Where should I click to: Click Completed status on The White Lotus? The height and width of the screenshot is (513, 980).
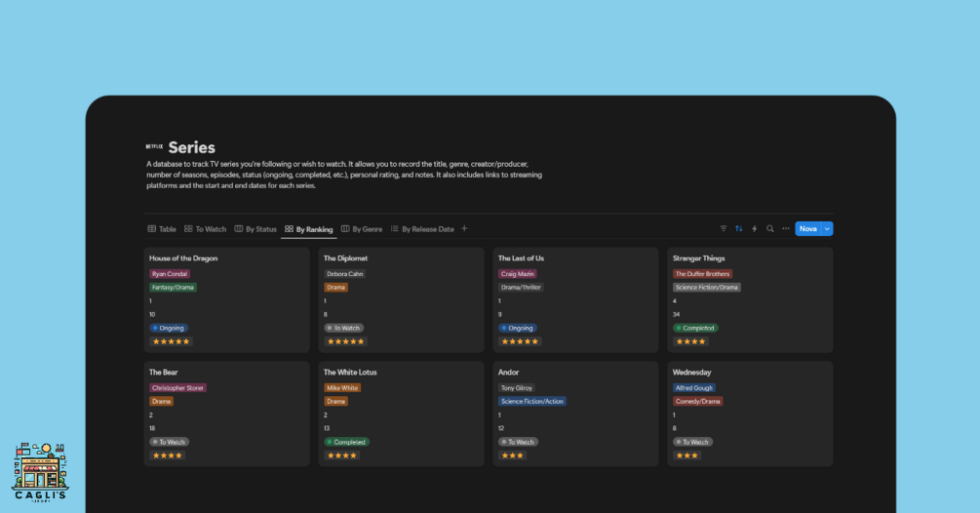tap(346, 442)
